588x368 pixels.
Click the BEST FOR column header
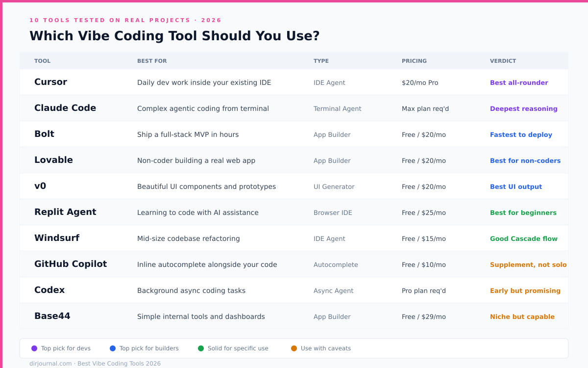pyautogui.click(x=152, y=61)
